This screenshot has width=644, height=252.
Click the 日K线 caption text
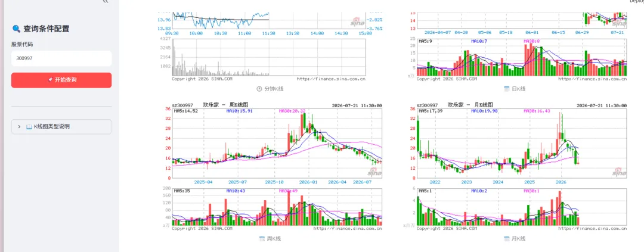[x=518, y=89]
